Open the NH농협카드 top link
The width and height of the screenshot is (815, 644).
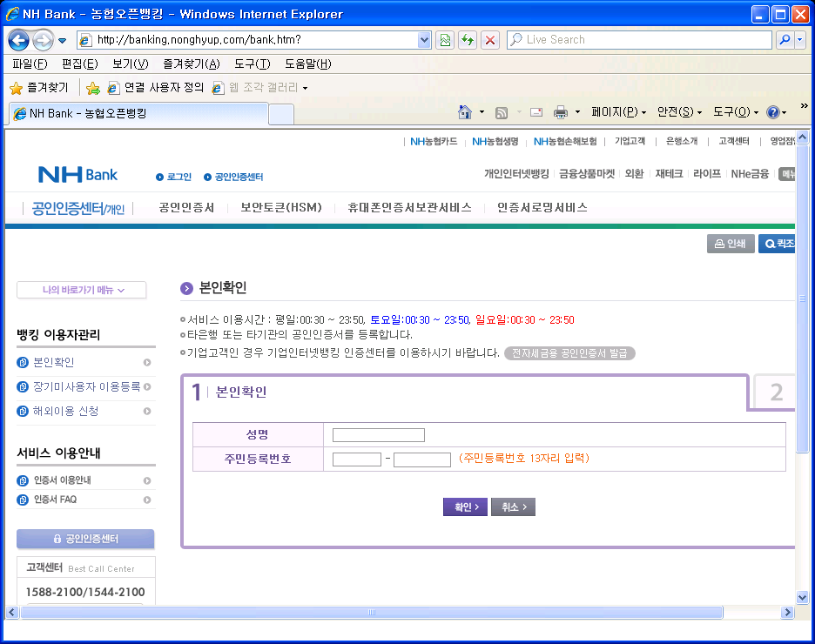[434, 141]
